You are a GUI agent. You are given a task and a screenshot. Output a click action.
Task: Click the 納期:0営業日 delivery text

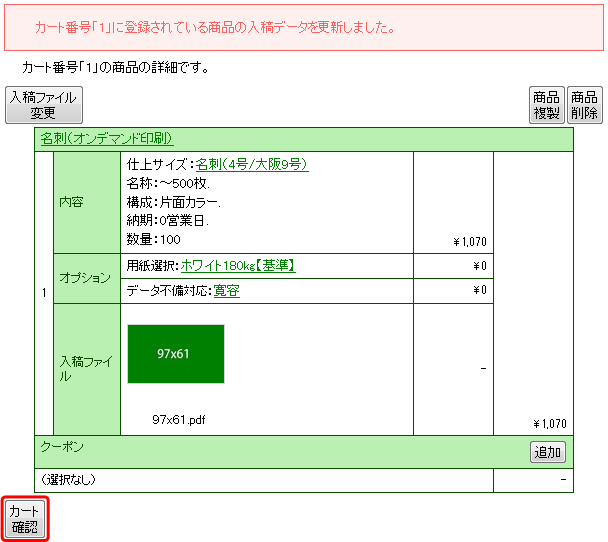(x=166, y=220)
